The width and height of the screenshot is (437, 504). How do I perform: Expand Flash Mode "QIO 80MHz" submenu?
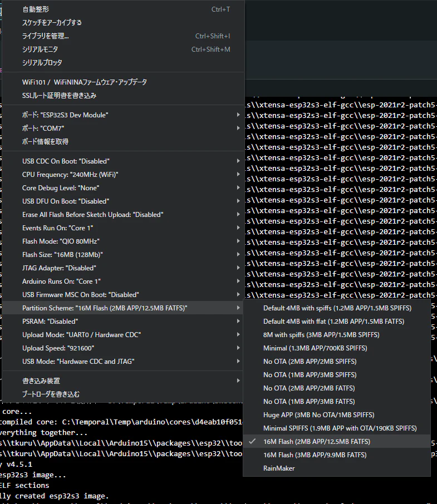point(123,241)
